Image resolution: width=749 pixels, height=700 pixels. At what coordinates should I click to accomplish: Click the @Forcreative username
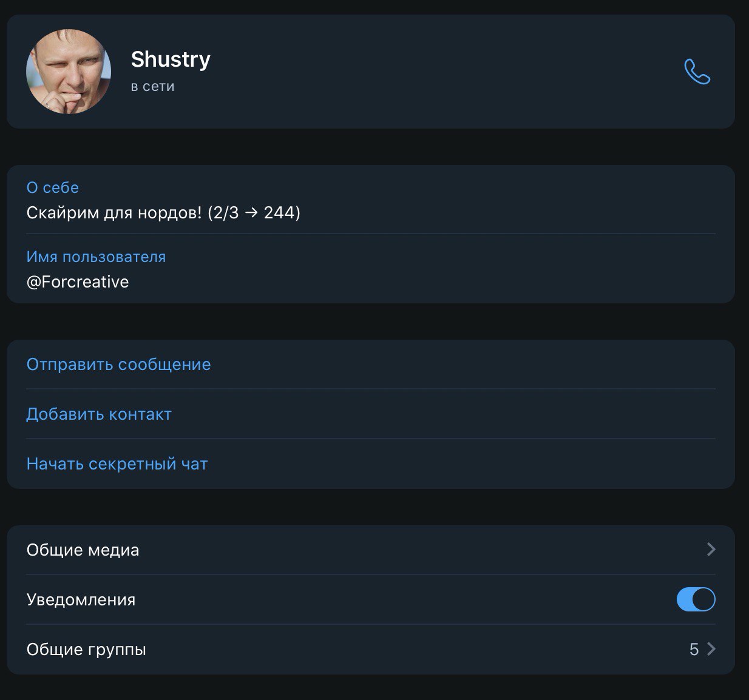tap(78, 282)
